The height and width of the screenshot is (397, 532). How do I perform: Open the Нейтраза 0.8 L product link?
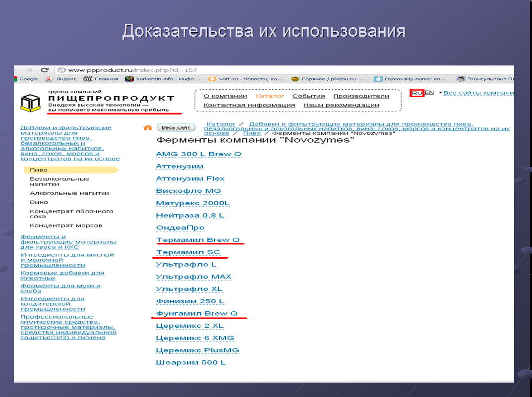[x=190, y=215]
